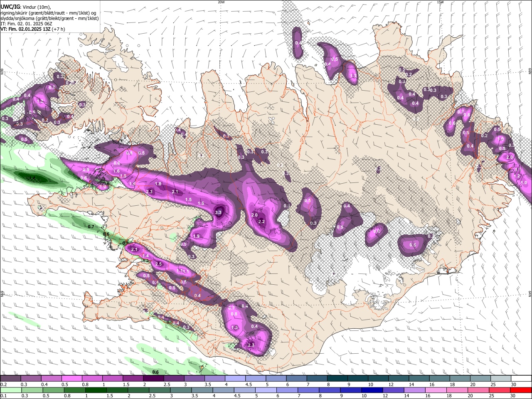Click the 20W longitude label
This screenshot has height=399, width=532.
click(221, 2)
